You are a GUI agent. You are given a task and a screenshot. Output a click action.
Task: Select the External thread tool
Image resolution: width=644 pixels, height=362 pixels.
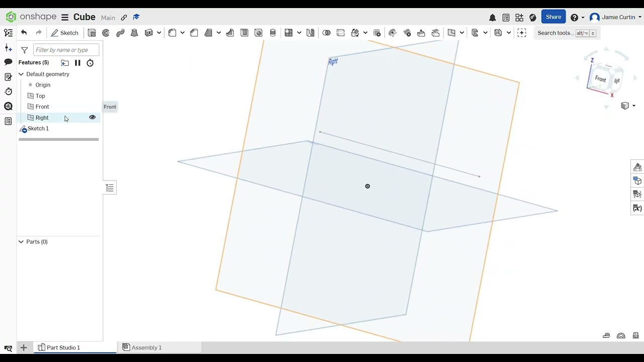click(x=273, y=33)
